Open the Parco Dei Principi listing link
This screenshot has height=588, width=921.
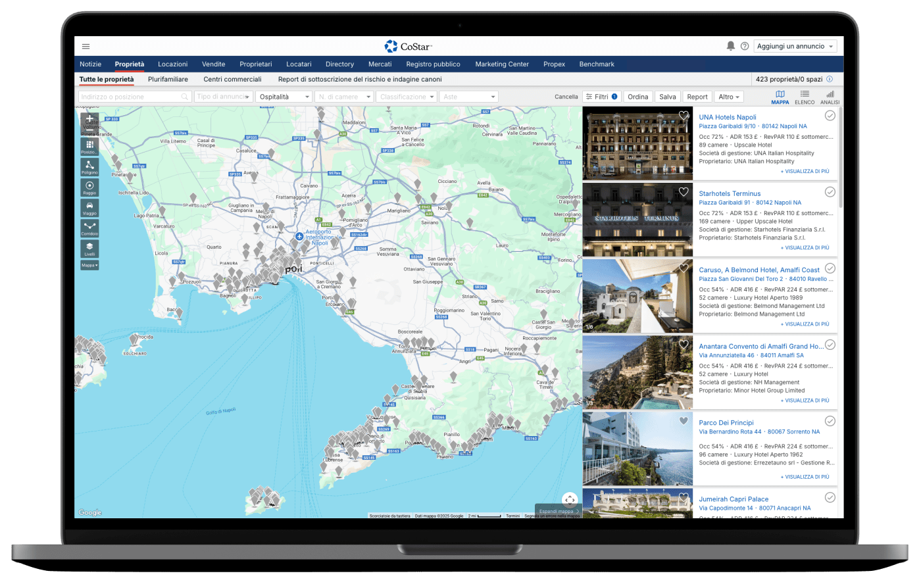point(726,423)
